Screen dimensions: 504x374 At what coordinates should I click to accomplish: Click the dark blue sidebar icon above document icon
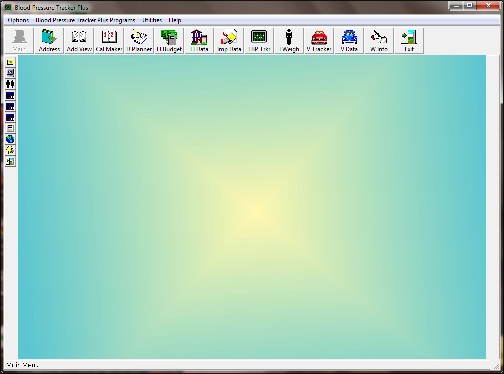(10, 117)
